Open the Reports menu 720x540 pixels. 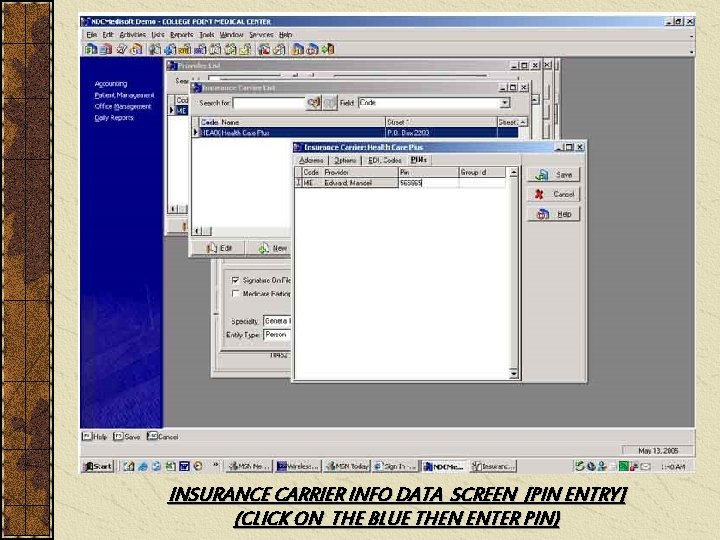coord(181,34)
